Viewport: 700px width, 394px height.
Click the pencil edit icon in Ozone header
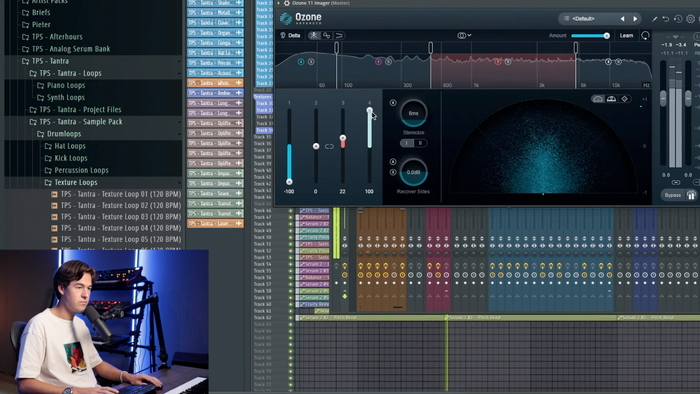click(654, 19)
